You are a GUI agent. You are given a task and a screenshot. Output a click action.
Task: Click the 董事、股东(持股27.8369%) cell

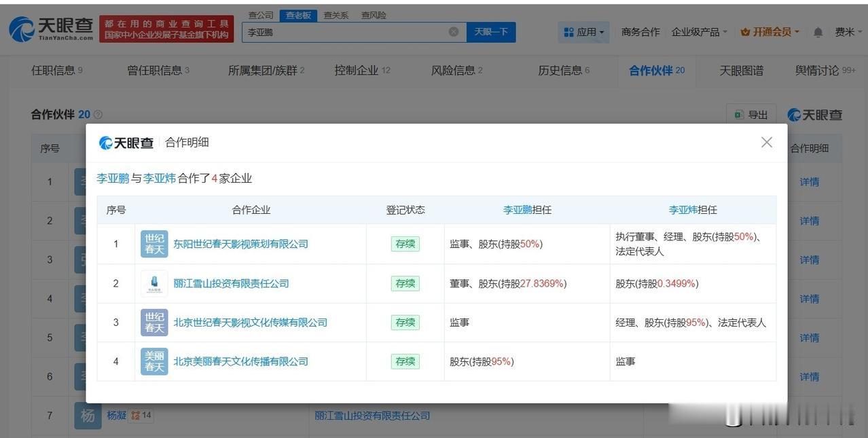pos(527,283)
